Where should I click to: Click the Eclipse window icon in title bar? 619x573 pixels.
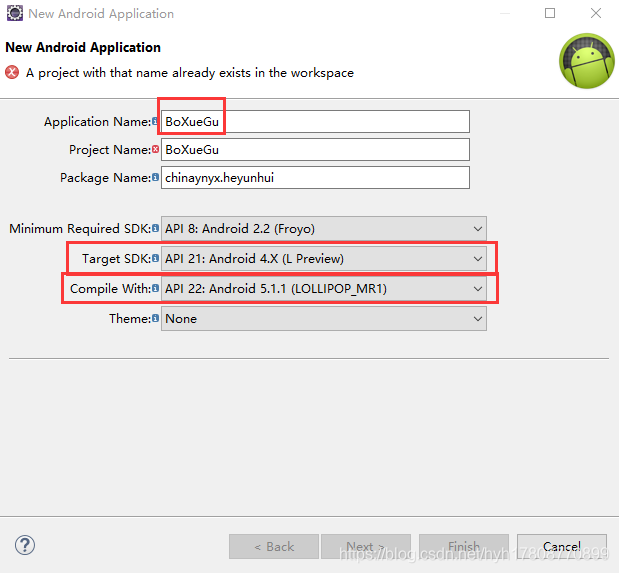[15, 13]
